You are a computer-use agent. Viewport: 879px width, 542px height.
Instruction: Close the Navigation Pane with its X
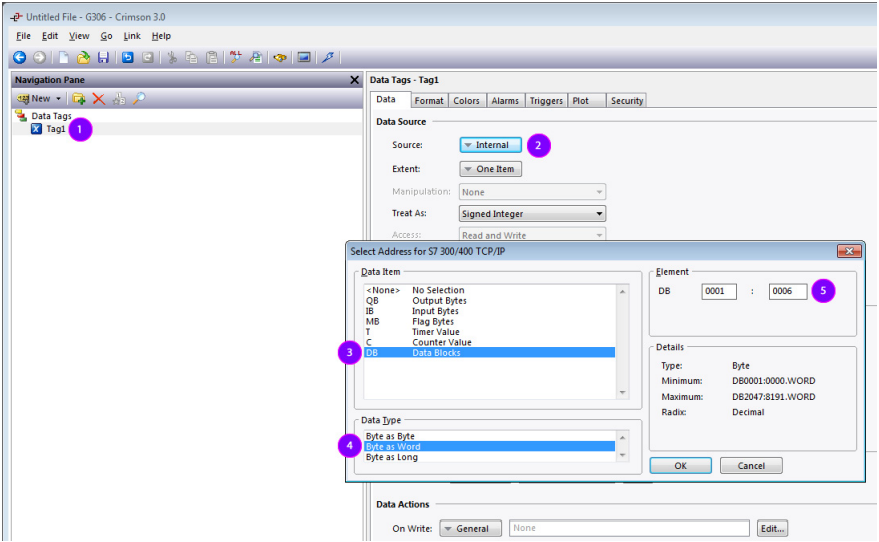354,80
